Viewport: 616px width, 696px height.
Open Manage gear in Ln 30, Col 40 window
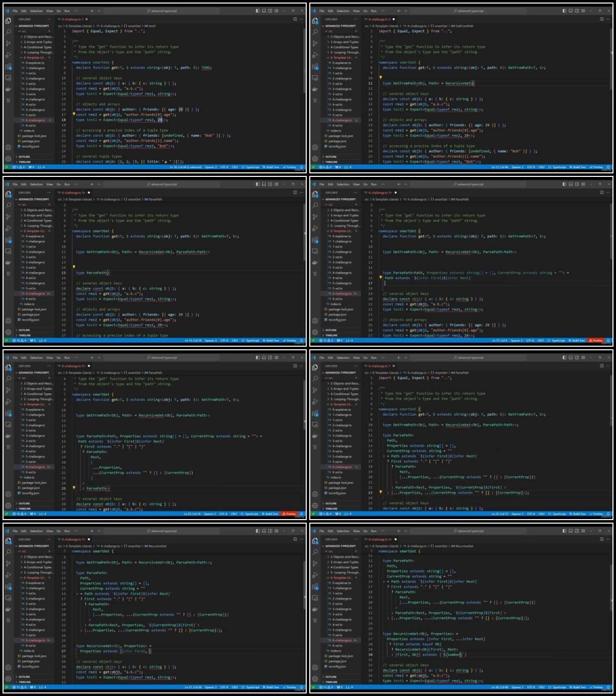click(315, 679)
